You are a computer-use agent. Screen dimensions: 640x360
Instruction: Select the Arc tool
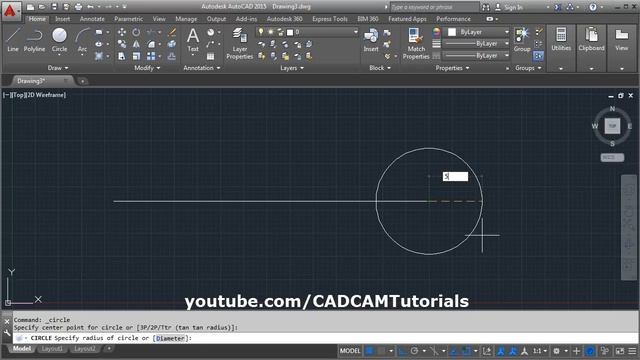[x=82, y=40]
